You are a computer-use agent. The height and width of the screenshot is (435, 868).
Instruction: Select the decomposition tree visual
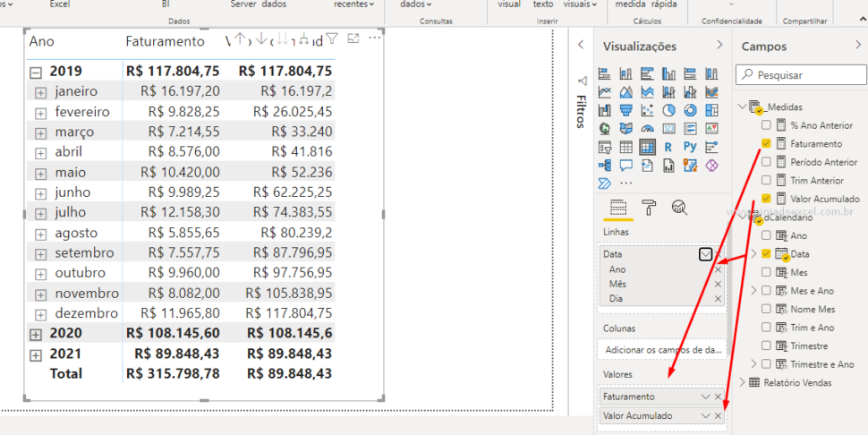(605, 165)
